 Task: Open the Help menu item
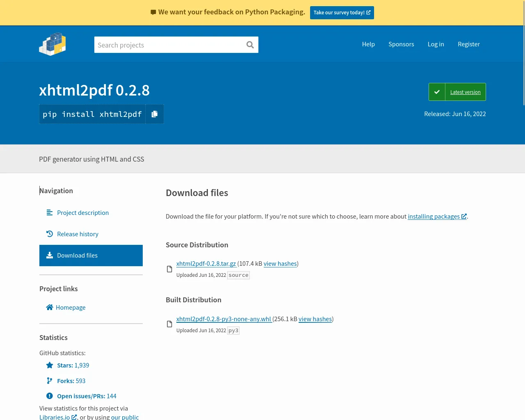368,44
